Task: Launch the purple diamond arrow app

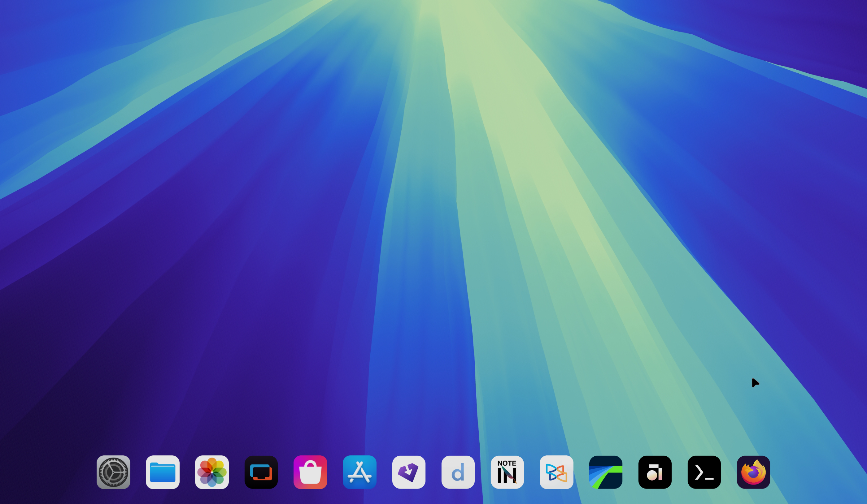Action: pos(409,472)
